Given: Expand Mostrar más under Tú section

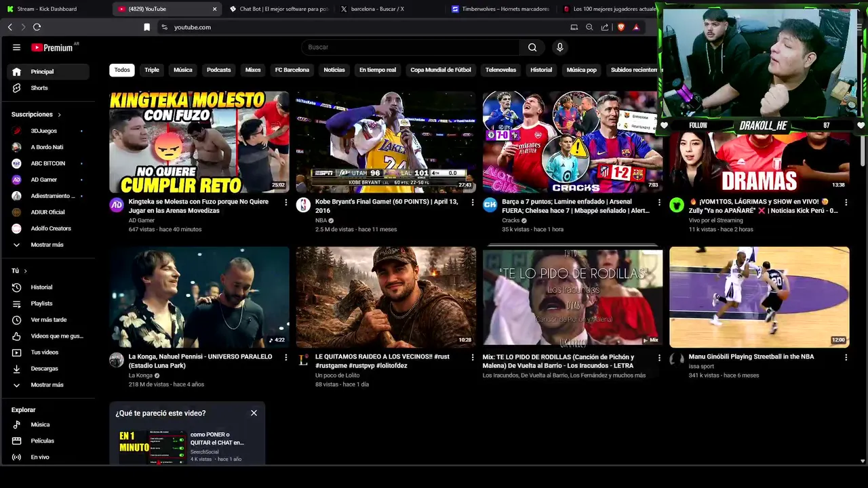Looking at the screenshot, I should click(47, 385).
